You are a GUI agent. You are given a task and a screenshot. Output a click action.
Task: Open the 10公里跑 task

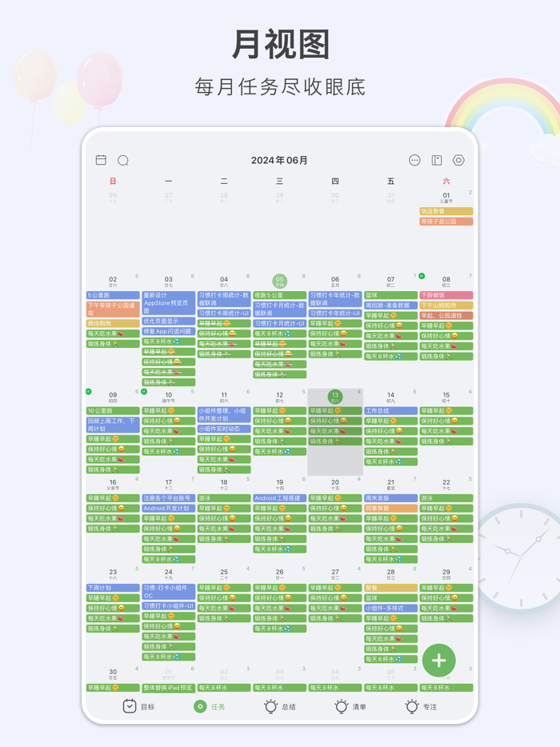pos(113,410)
